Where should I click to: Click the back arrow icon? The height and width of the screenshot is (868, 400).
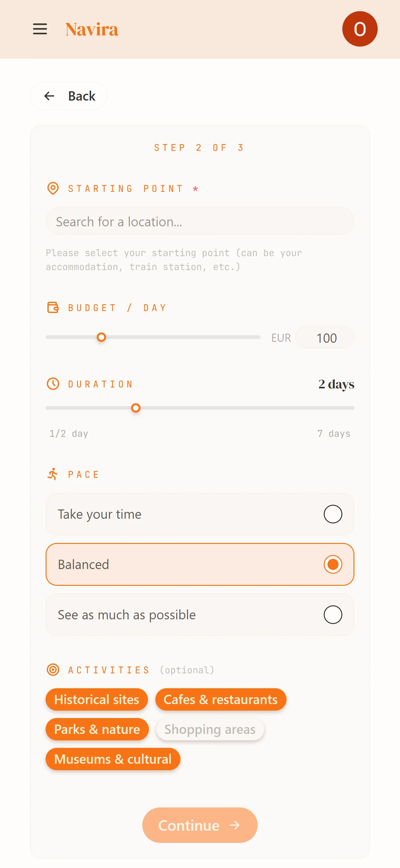click(50, 96)
